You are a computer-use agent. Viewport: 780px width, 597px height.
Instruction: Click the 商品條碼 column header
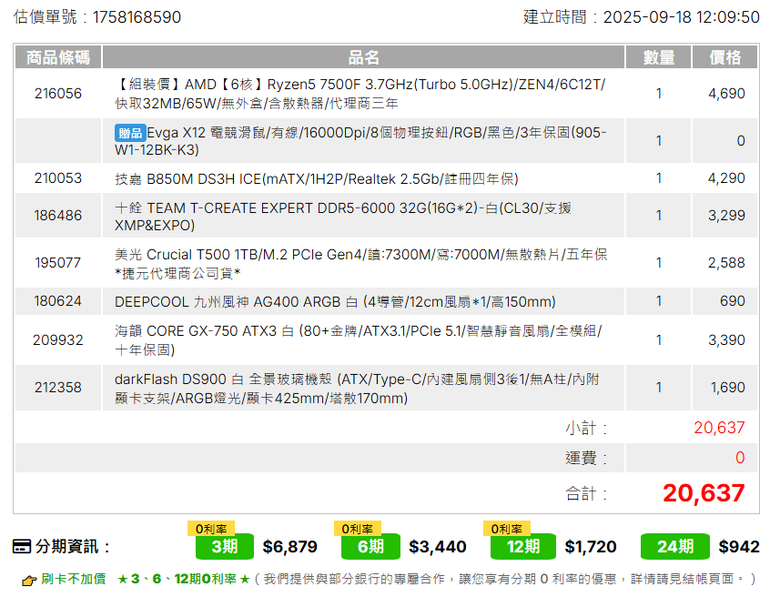(x=58, y=57)
